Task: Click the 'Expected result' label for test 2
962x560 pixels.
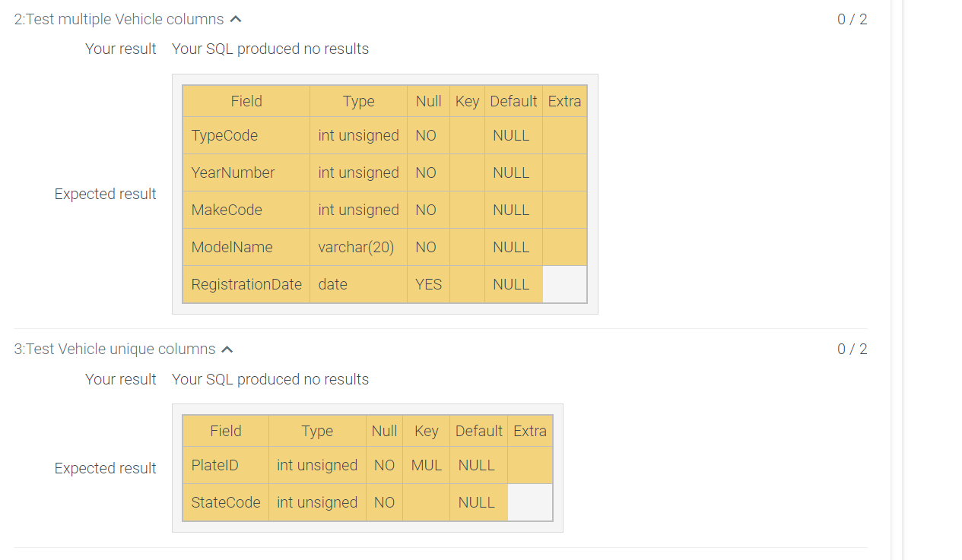Action: point(105,194)
